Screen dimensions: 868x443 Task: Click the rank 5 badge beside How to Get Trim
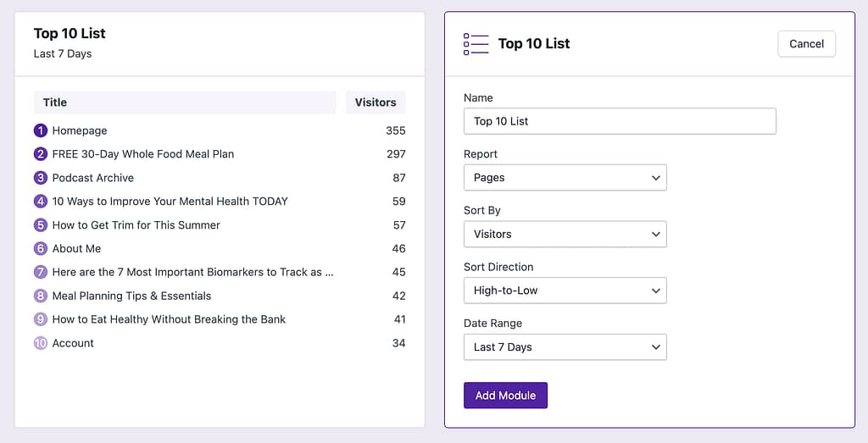point(41,225)
